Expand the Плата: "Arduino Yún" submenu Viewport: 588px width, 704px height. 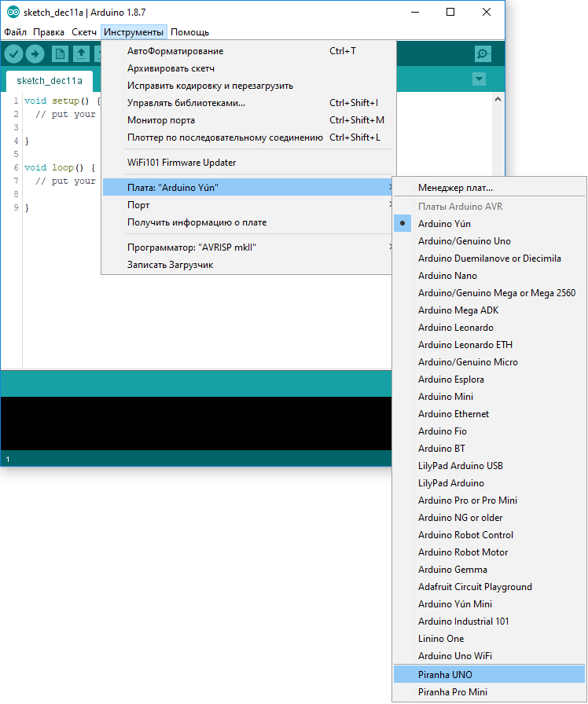pyautogui.click(x=248, y=187)
